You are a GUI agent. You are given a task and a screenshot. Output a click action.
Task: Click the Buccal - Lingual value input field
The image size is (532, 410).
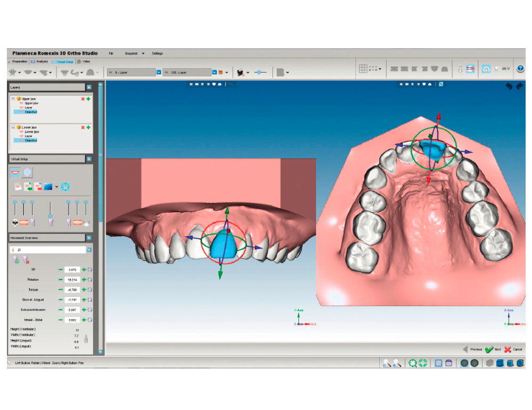point(72,300)
